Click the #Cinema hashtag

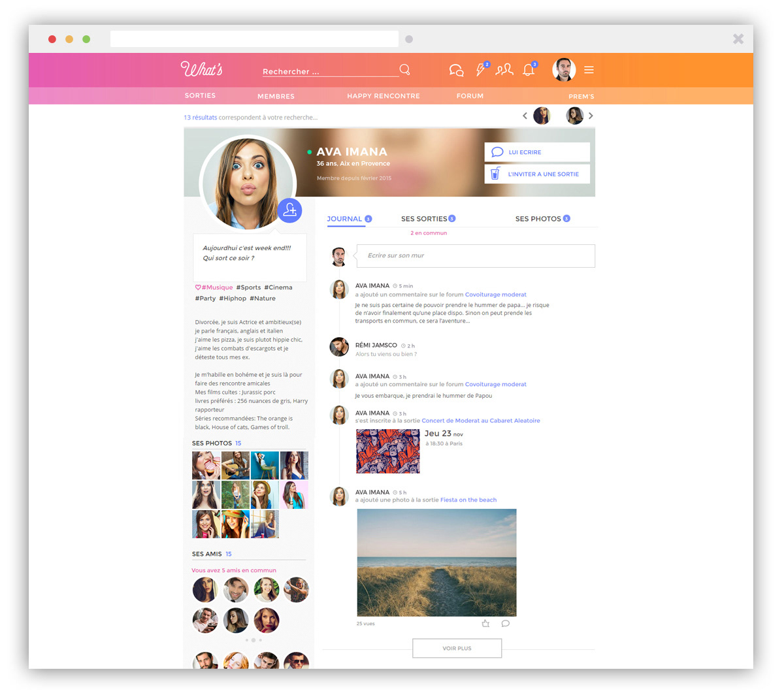coord(278,287)
